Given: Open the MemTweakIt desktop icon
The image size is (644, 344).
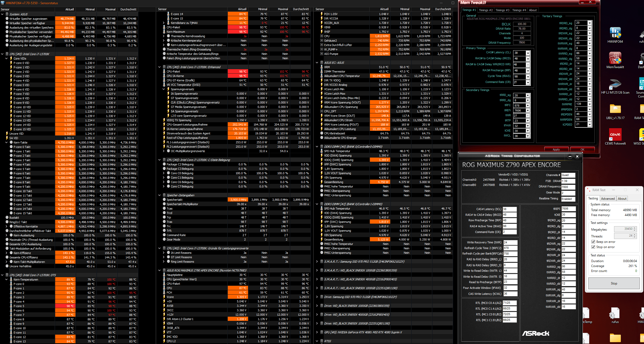Looking at the screenshot, I should click(x=615, y=58).
